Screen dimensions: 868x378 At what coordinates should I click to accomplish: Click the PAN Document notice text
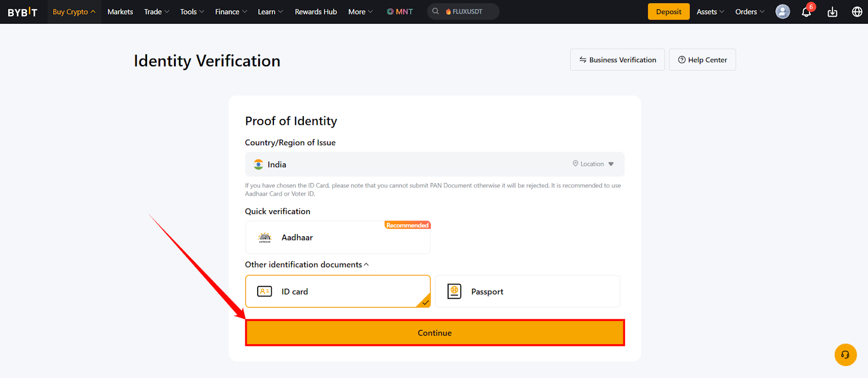click(x=433, y=190)
